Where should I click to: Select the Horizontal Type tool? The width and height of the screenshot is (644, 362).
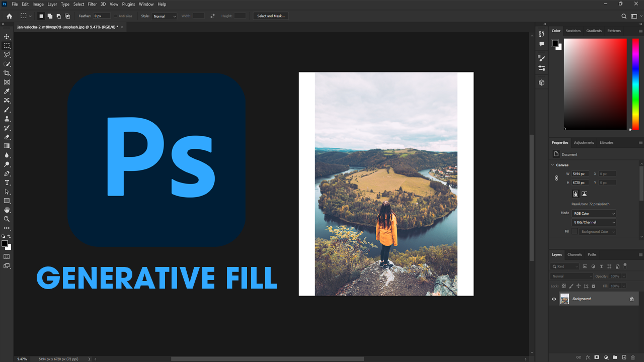pyautogui.click(x=7, y=183)
